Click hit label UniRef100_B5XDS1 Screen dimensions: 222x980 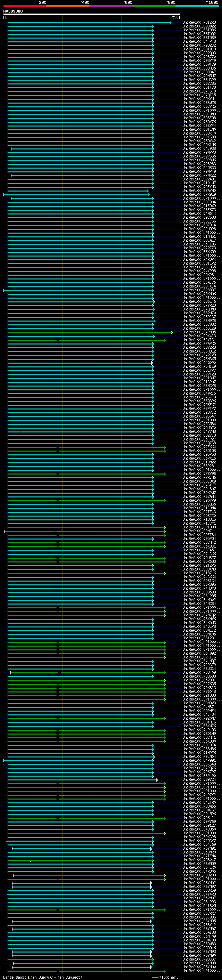tap(199, 546)
